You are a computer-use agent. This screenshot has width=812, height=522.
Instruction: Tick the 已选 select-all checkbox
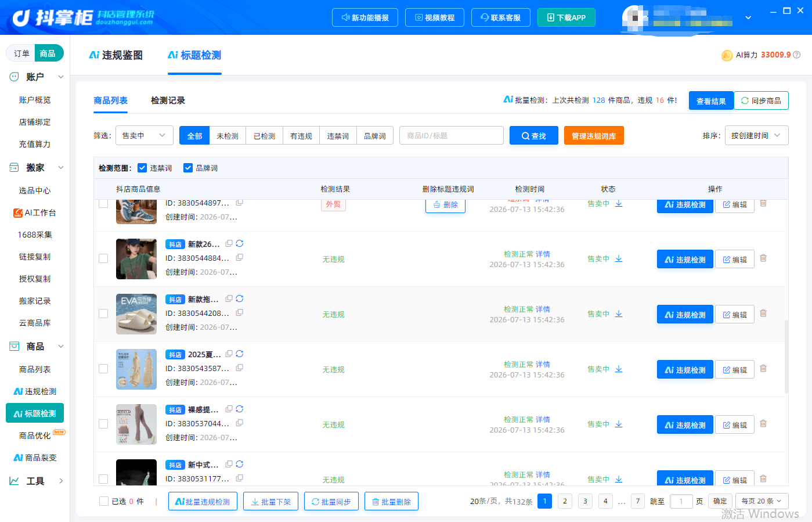104,501
